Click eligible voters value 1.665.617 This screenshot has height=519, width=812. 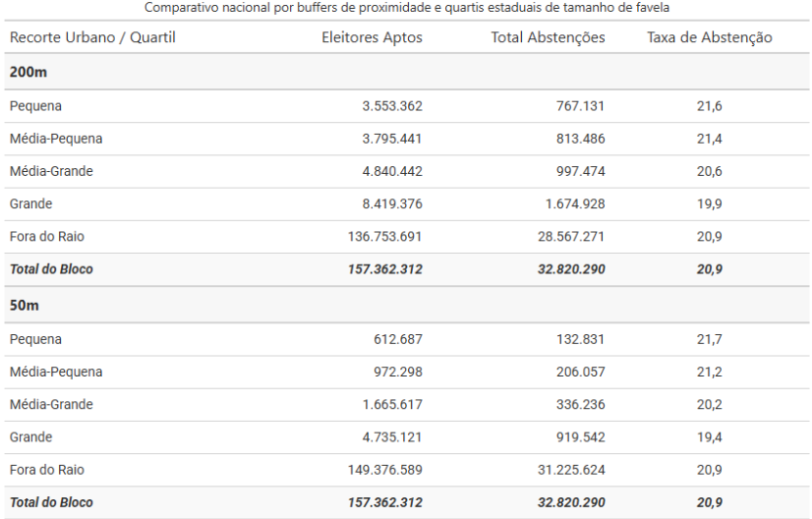pos(392,405)
